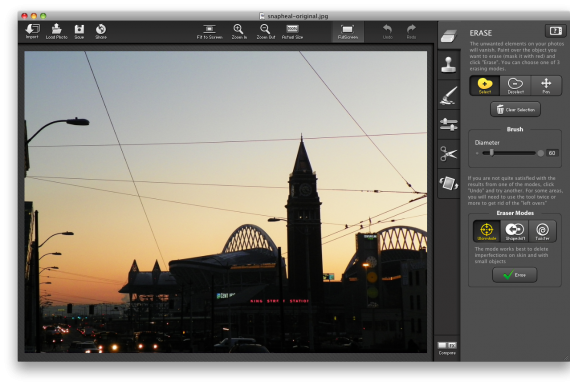Click the Diameter value field showing 60
Viewport: 570px width, 386px height.
click(x=552, y=153)
